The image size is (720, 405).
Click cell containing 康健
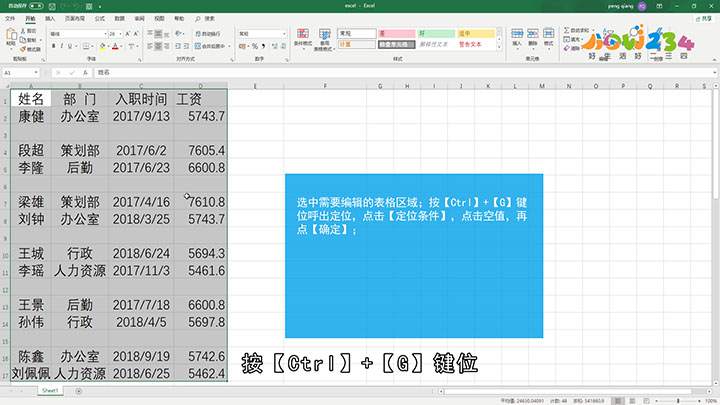pos(31,116)
